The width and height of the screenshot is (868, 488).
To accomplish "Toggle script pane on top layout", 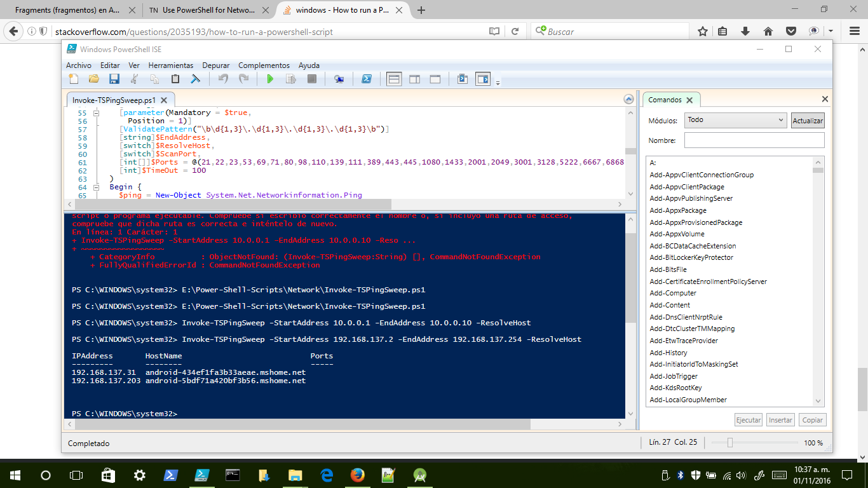I will click(394, 79).
